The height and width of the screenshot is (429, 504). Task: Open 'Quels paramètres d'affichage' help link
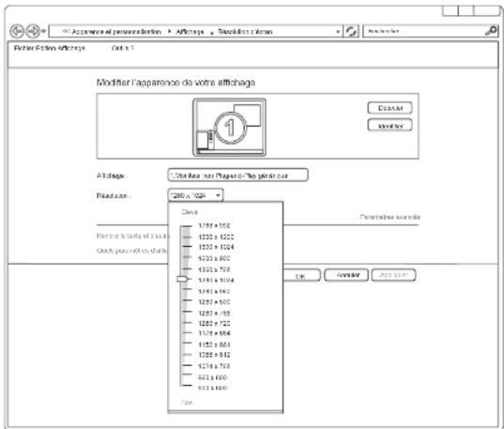point(132,251)
